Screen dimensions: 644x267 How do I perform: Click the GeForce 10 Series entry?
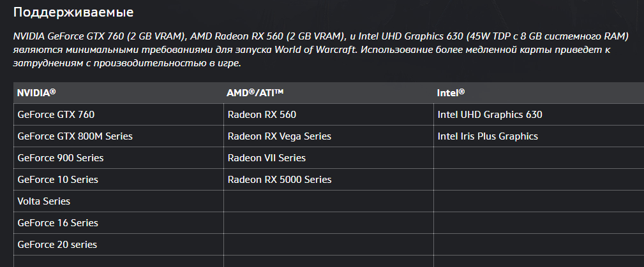[x=57, y=180]
